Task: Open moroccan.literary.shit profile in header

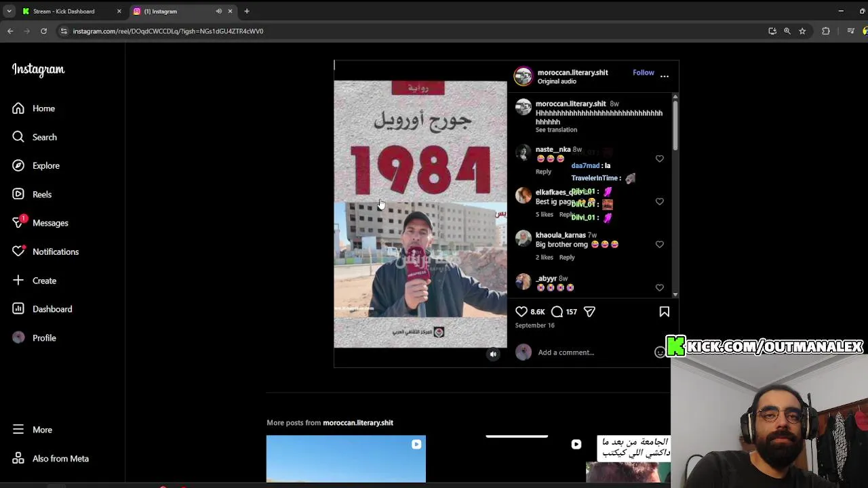Action: [573, 73]
